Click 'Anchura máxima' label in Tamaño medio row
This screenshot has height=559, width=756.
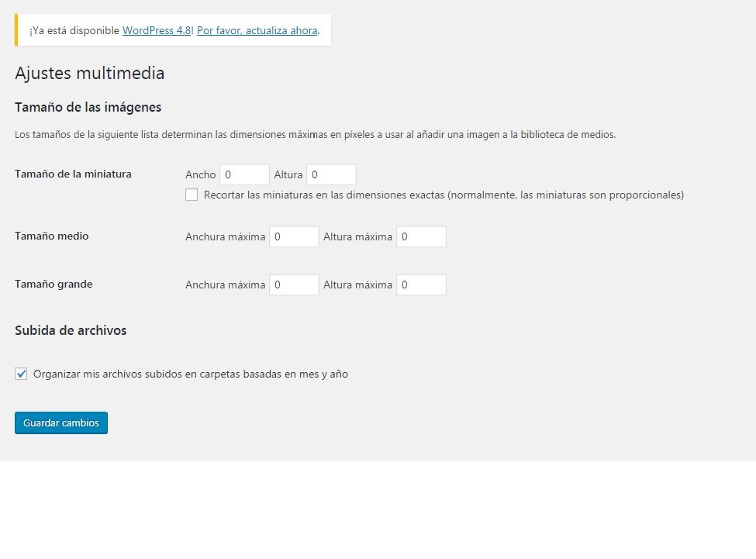tap(225, 237)
